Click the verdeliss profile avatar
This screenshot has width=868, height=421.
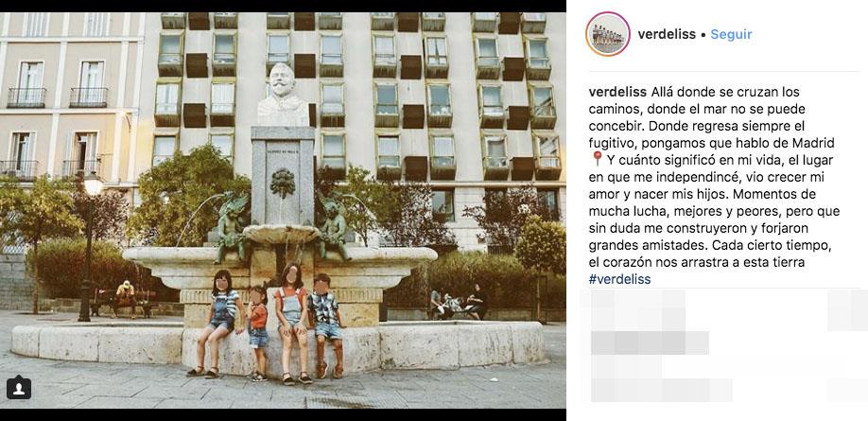coord(608,34)
